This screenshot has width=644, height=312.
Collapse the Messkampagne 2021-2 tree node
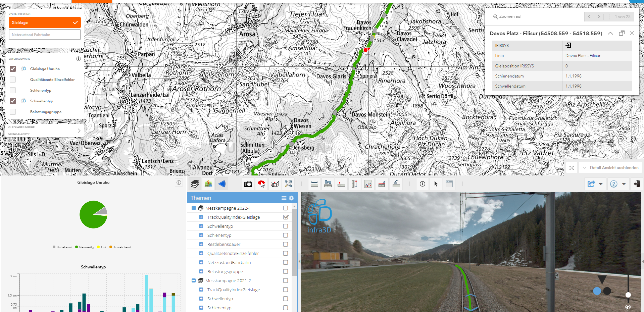pyautogui.click(x=194, y=280)
